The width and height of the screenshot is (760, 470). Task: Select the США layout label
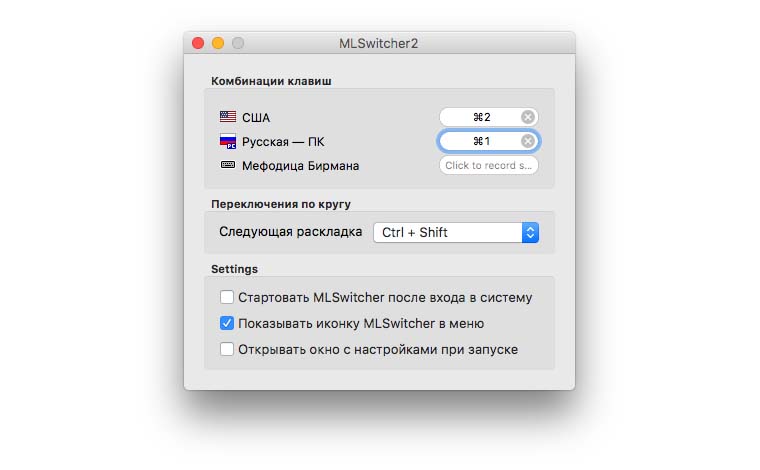256,117
